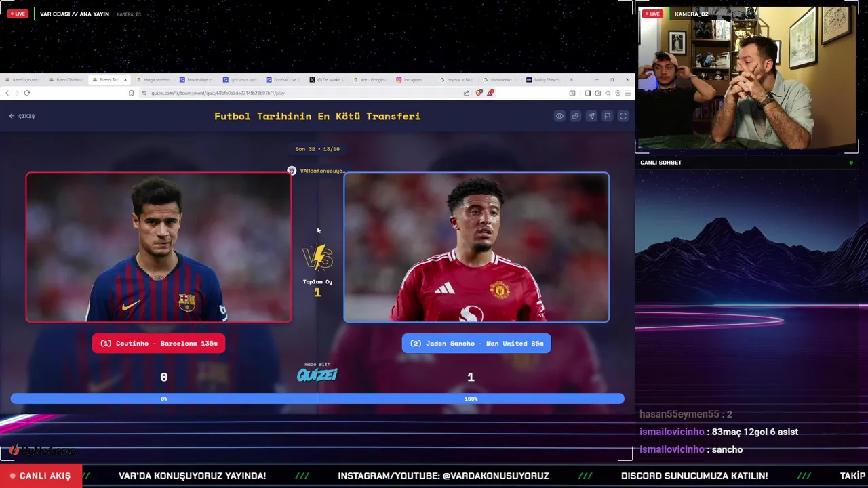Click the share page icon in address bar

[466, 93]
